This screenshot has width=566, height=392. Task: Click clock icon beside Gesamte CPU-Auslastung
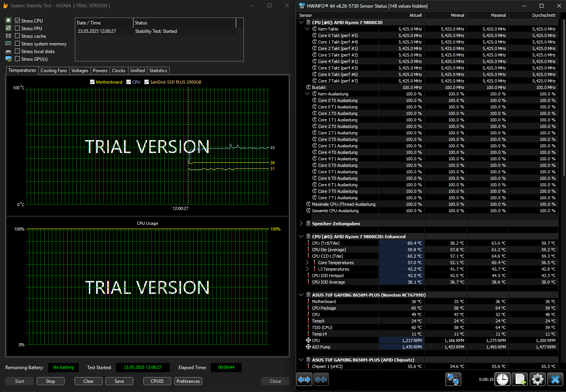308,211
